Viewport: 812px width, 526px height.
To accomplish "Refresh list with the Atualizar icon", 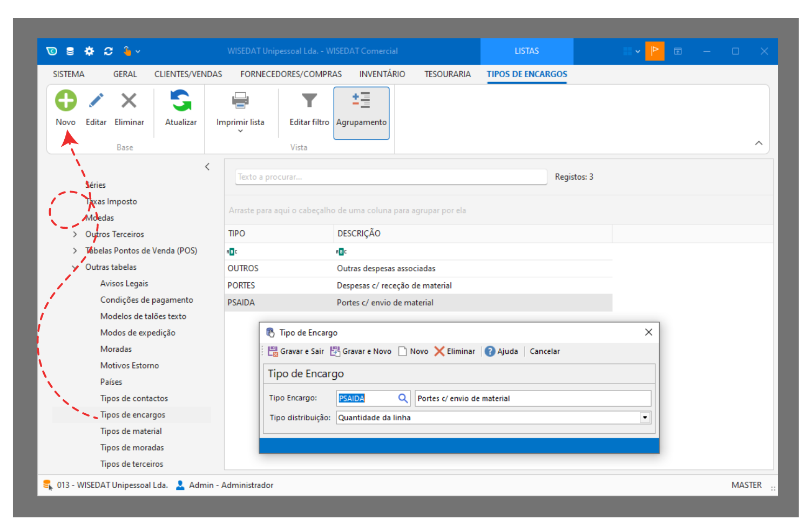I will click(x=181, y=101).
